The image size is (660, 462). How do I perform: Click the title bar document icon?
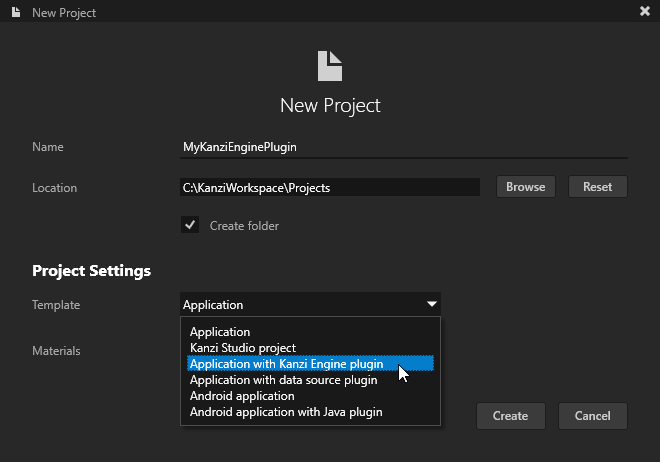point(16,12)
